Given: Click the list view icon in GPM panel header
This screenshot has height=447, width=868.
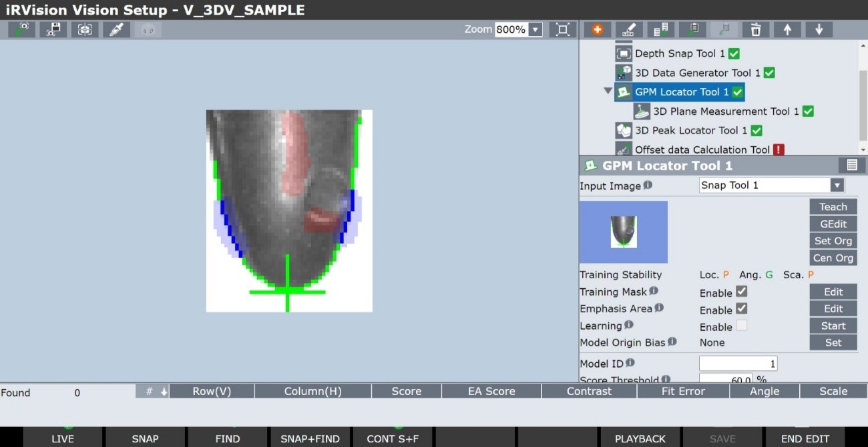Looking at the screenshot, I should (851, 165).
